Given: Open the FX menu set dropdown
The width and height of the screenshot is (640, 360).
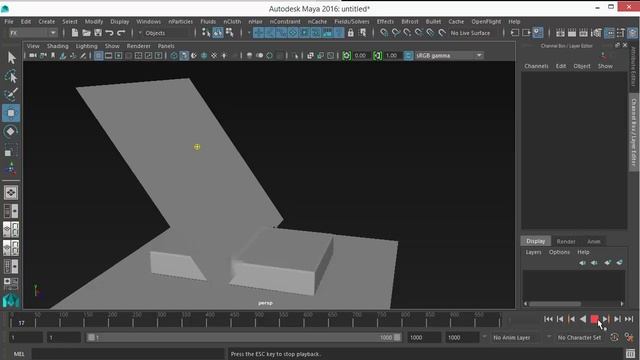Looking at the screenshot, I should [33, 33].
